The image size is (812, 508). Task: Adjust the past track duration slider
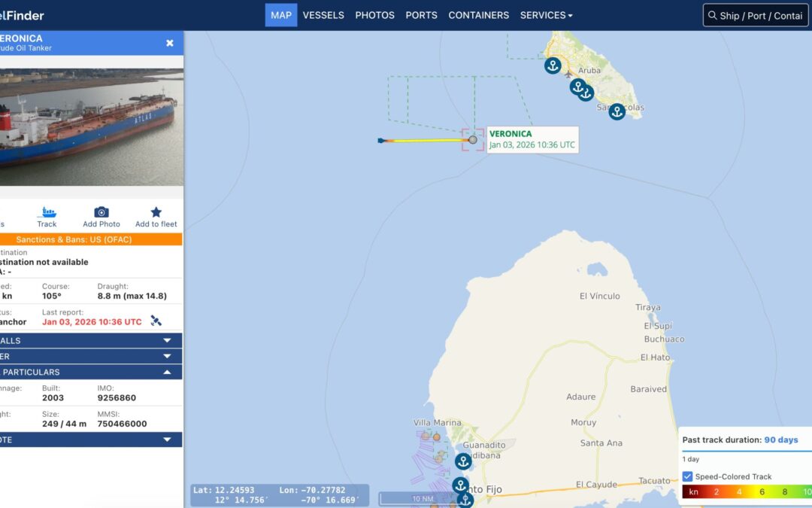pyautogui.click(x=744, y=452)
